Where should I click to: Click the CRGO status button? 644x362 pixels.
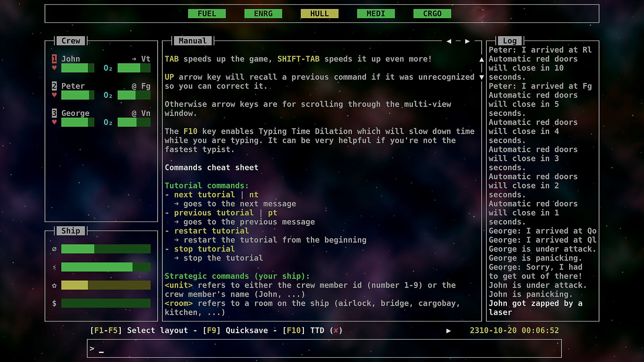(432, 14)
